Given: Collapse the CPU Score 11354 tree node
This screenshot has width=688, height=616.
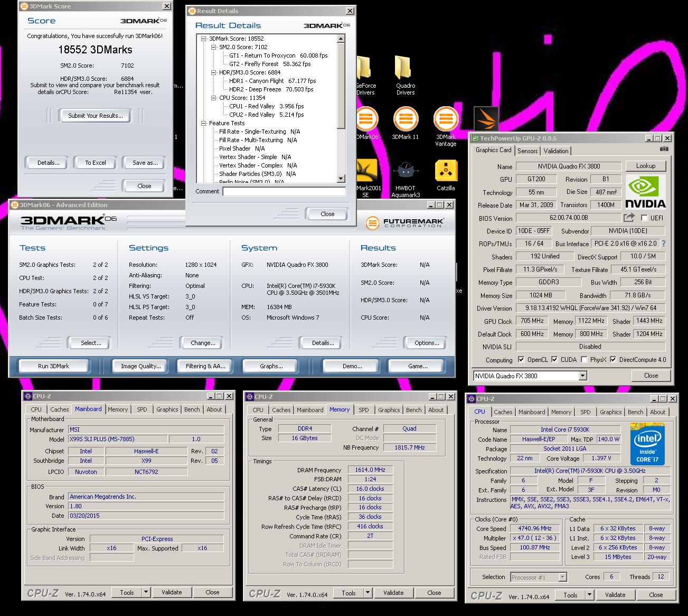Looking at the screenshot, I should tap(214, 98).
